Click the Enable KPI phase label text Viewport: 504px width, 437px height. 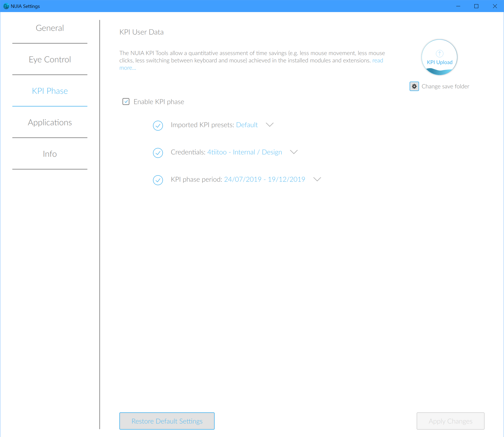tap(159, 102)
